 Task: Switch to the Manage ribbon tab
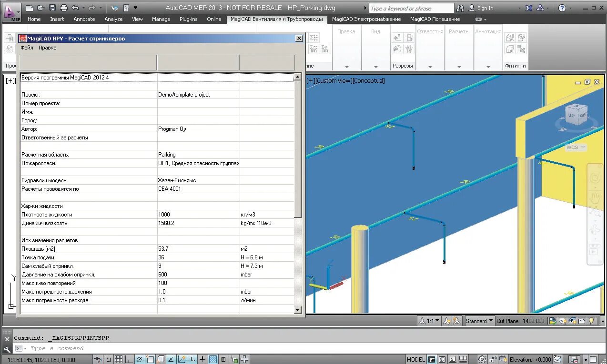tap(161, 19)
